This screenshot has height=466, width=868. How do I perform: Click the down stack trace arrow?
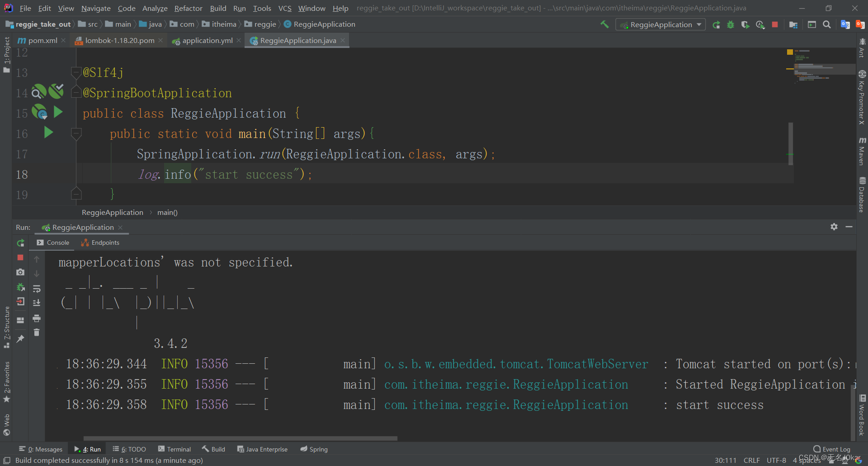(x=37, y=274)
